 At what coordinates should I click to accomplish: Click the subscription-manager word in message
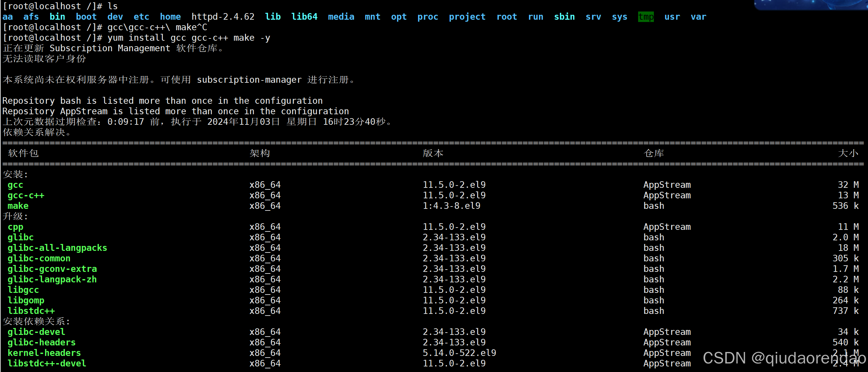pos(249,80)
